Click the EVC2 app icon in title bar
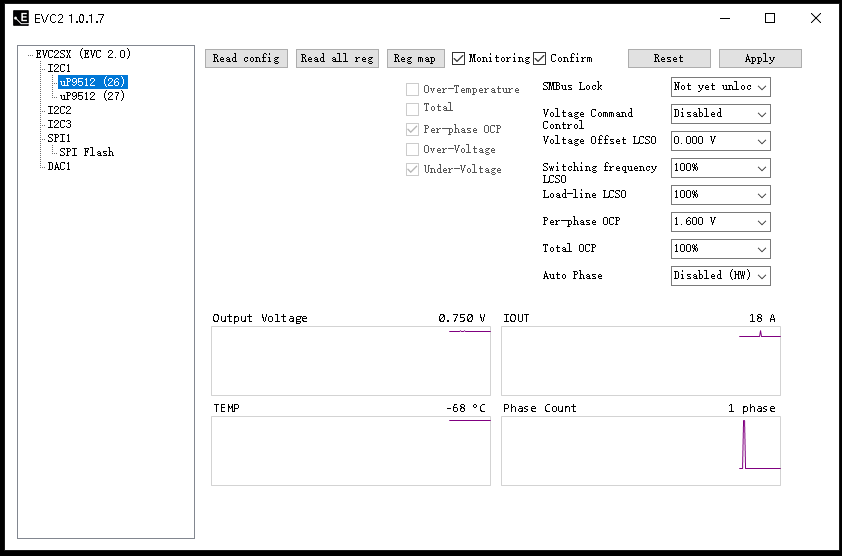The image size is (842, 556). tap(20, 18)
